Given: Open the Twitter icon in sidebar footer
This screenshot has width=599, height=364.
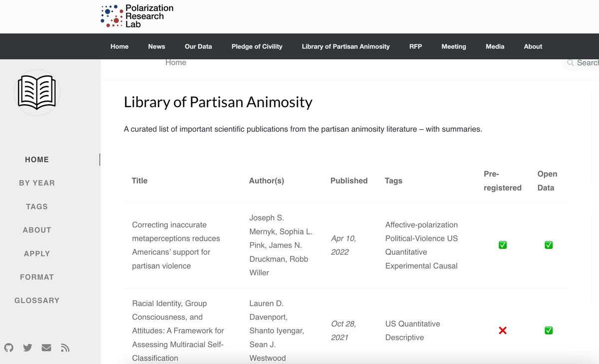Looking at the screenshot, I should point(27,348).
